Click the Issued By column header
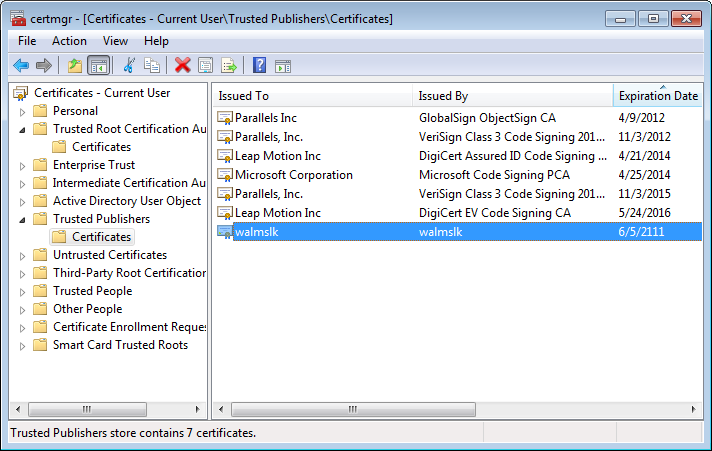 pos(443,96)
